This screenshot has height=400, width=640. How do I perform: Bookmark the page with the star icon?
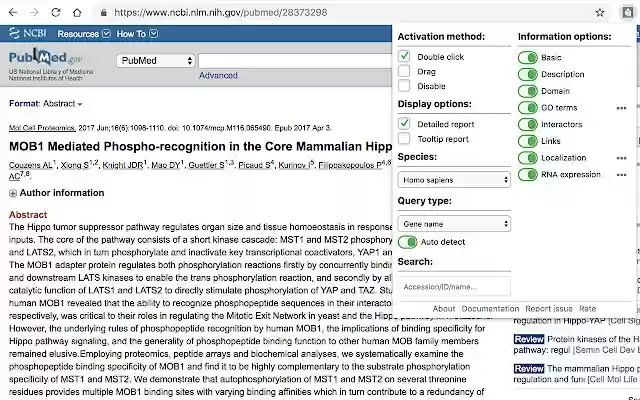click(600, 13)
